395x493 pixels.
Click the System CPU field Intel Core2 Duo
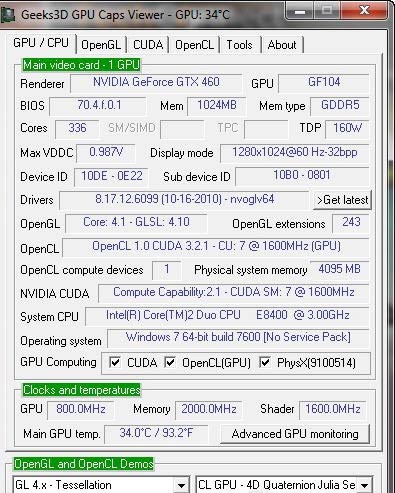(x=227, y=316)
